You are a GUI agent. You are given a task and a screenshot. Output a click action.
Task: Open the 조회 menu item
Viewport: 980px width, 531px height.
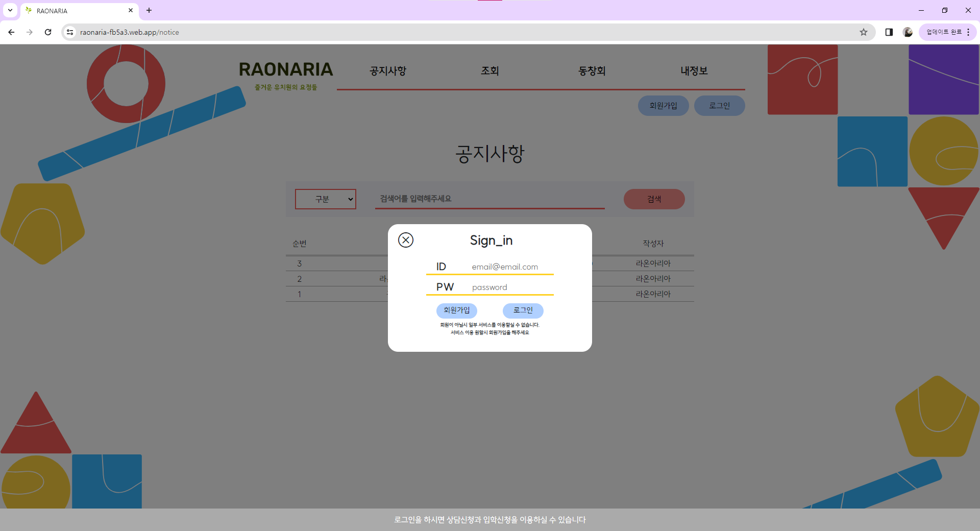490,71
